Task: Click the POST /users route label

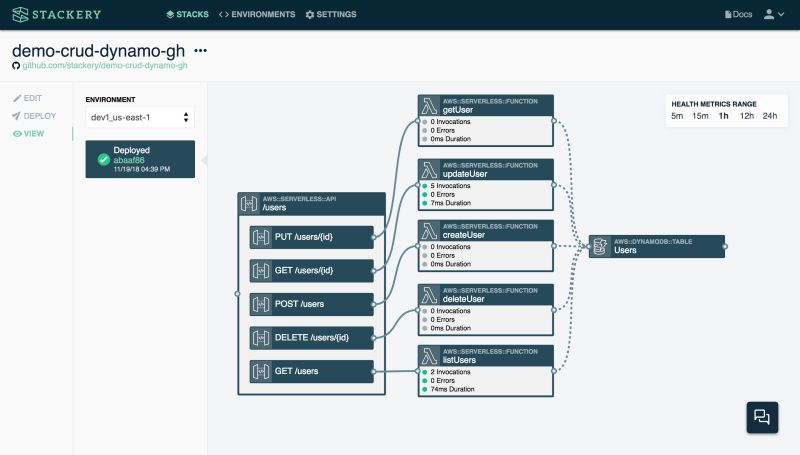Action: (299, 304)
